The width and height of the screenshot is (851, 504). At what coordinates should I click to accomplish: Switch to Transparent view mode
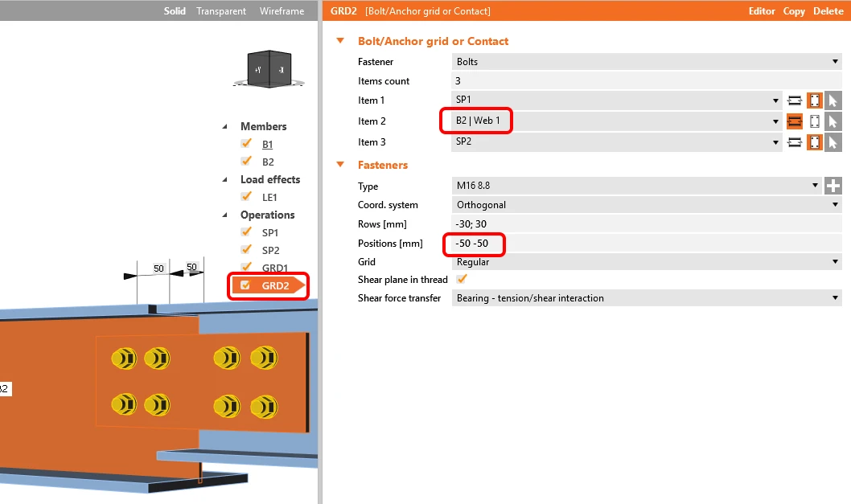pos(221,10)
